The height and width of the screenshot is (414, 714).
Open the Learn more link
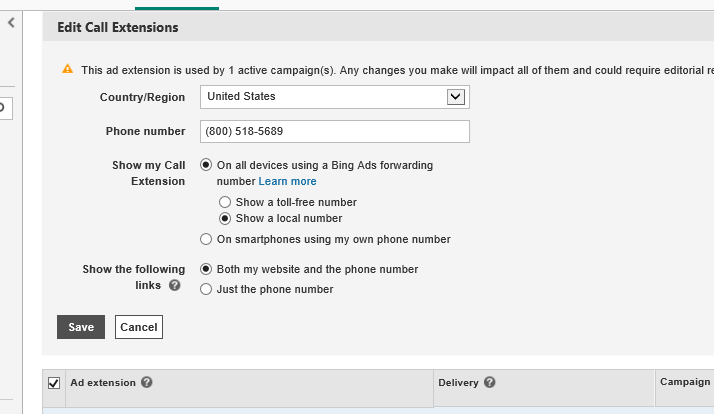(x=288, y=181)
